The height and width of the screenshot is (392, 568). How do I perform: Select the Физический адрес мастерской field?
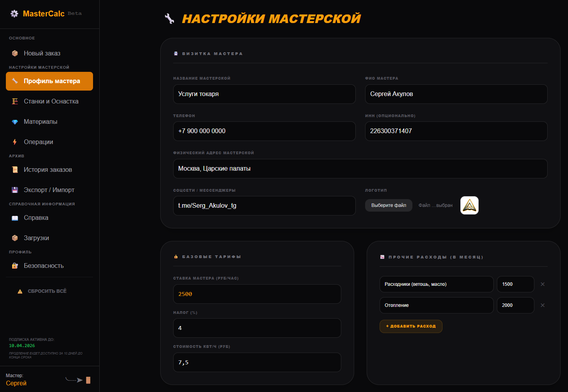[x=360, y=169]
